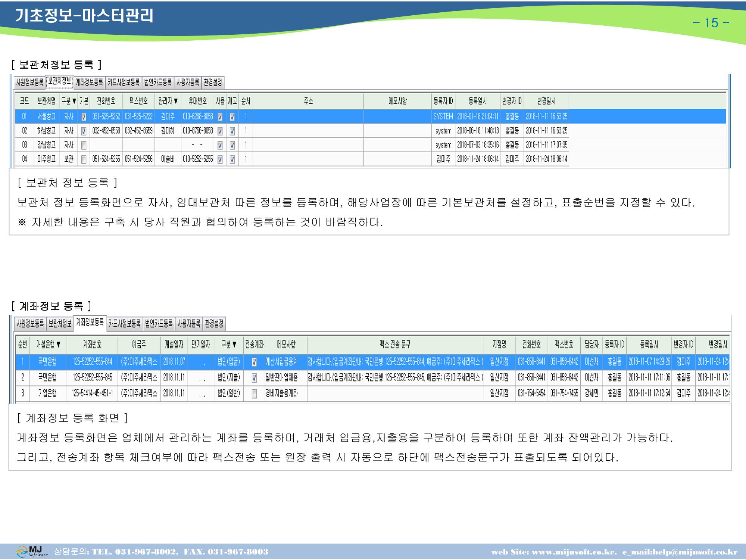Open 구분 filter dropdown in storage table header
Screen dimensions: 746x560
75,101
